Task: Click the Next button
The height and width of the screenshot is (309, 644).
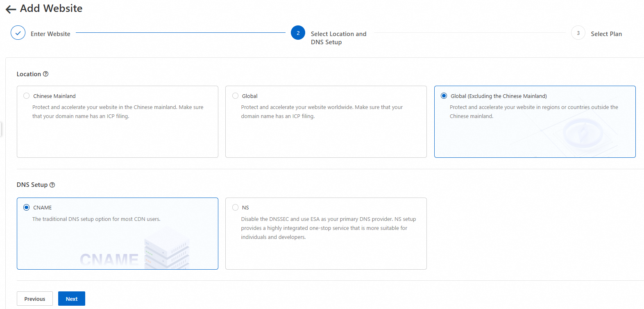Action: (x=72, y=299)
